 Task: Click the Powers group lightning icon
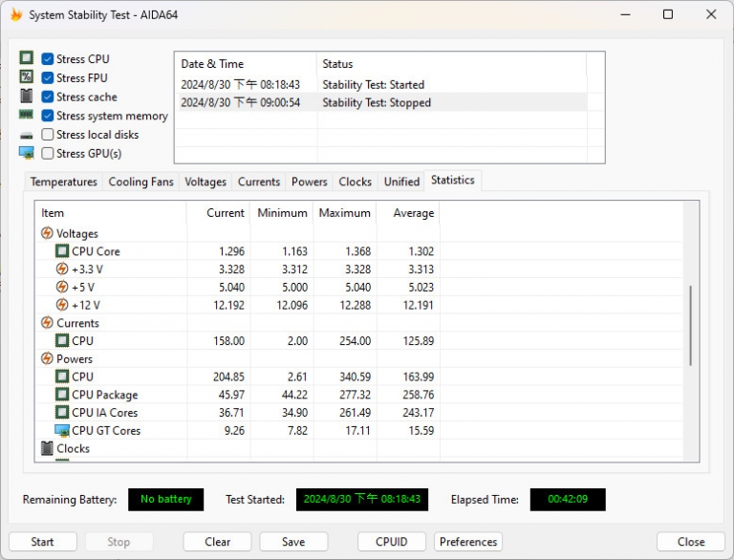(x=47, y=358)
